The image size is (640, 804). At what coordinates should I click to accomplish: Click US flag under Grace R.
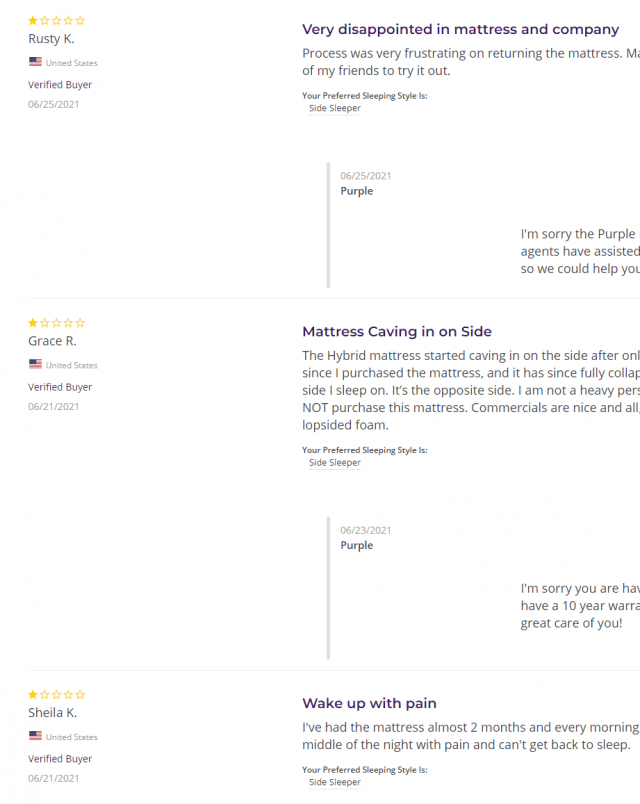[35, 364]
